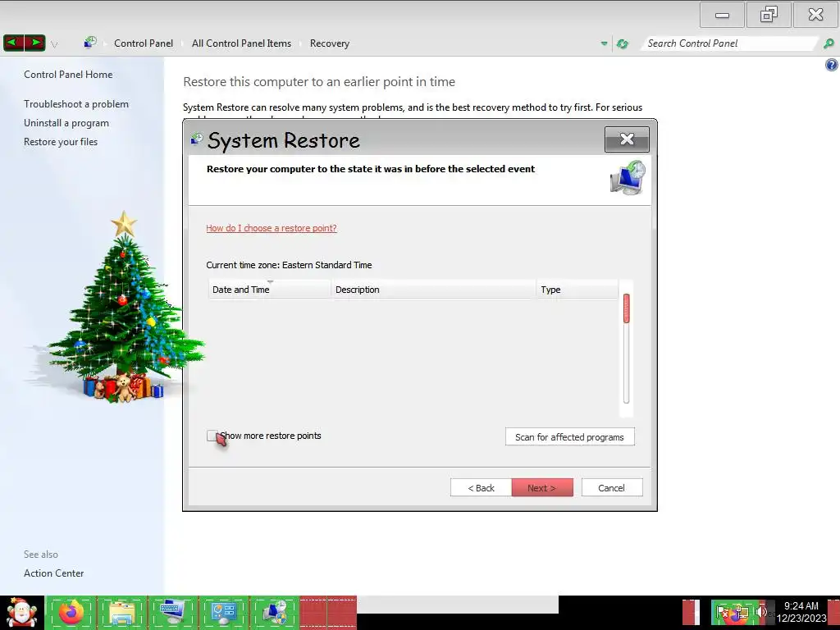Screen dimensions: 840x630
Task: Go to Control Panel breadcrumb
Action: click(x=144, y=43)
